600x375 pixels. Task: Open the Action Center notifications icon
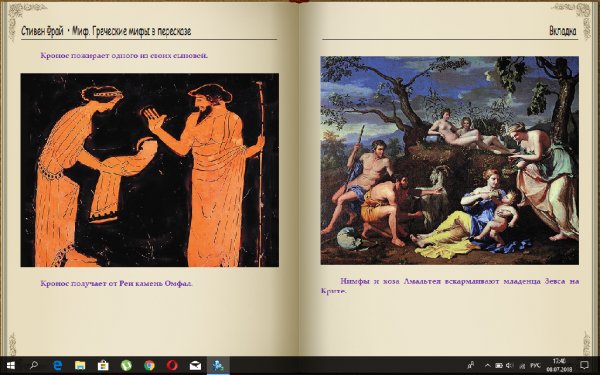click(x=584, y=365)
